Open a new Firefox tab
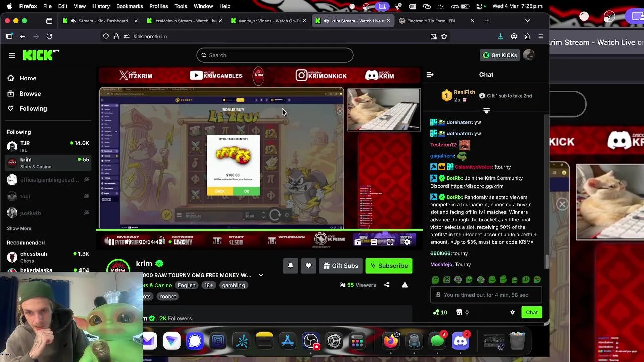Image resolution: width=644 pixels, height=362 pixels. (x=487, y=21)
